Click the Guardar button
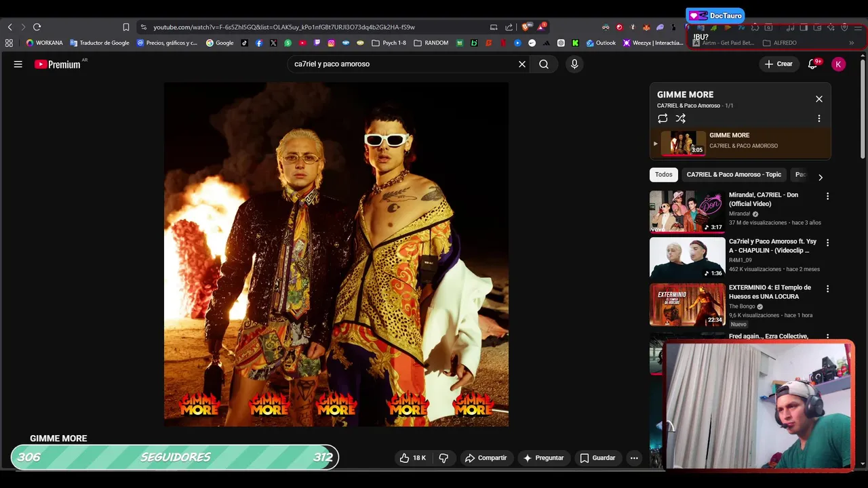Screen dimensions: 868x488 597,458
